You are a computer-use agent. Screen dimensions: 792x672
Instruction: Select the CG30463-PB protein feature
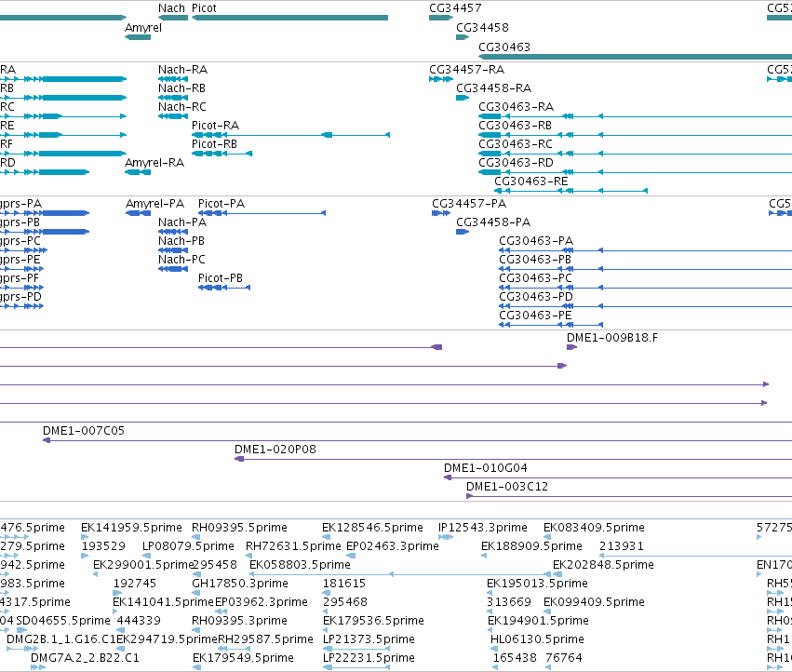click(645, 269)
